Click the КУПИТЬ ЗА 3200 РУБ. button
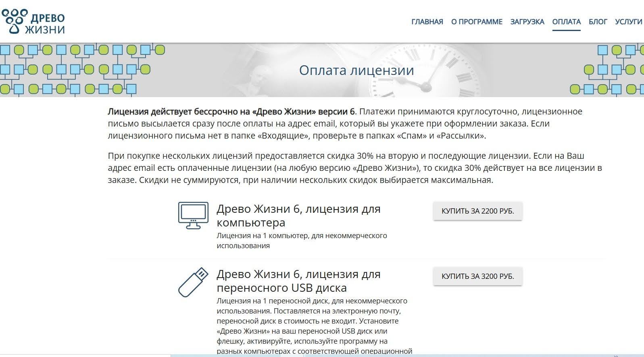 (477, 276)
